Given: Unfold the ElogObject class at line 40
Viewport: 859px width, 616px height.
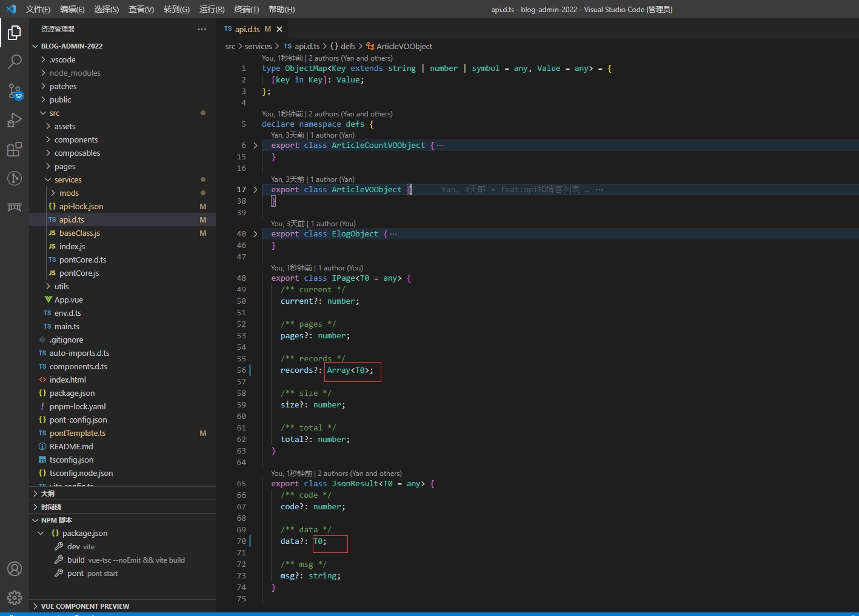Looking at the screenshot, I should pos(255,234).
